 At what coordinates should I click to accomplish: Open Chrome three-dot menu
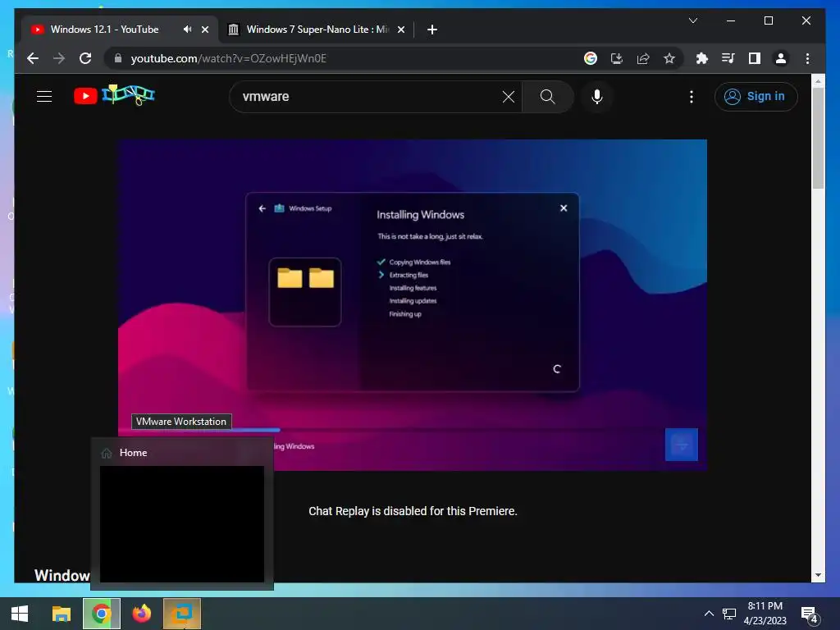(x=807, y=58)
